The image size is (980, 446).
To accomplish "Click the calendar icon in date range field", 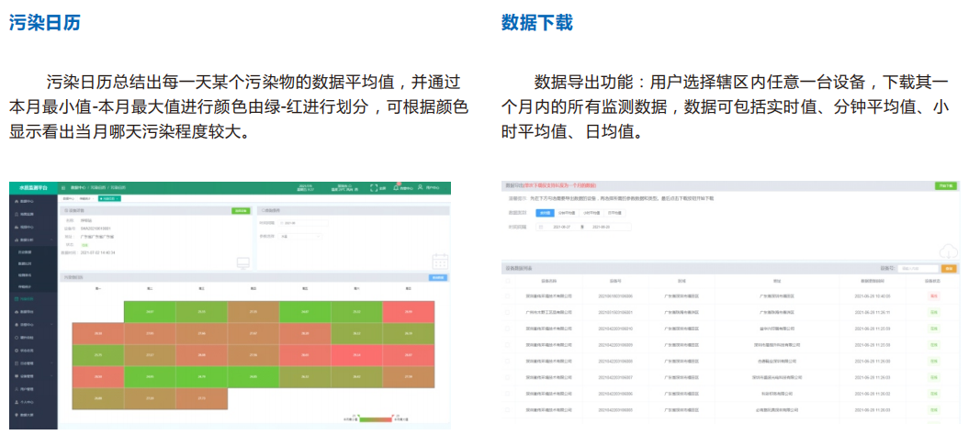I will (542, 226).
